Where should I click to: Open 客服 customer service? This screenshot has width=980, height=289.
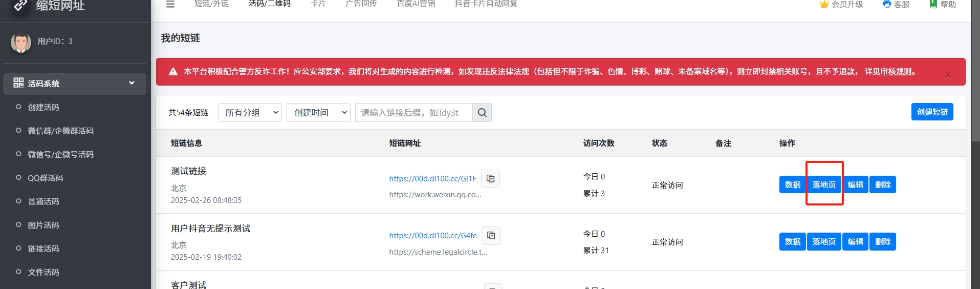(x=896, y=5)
